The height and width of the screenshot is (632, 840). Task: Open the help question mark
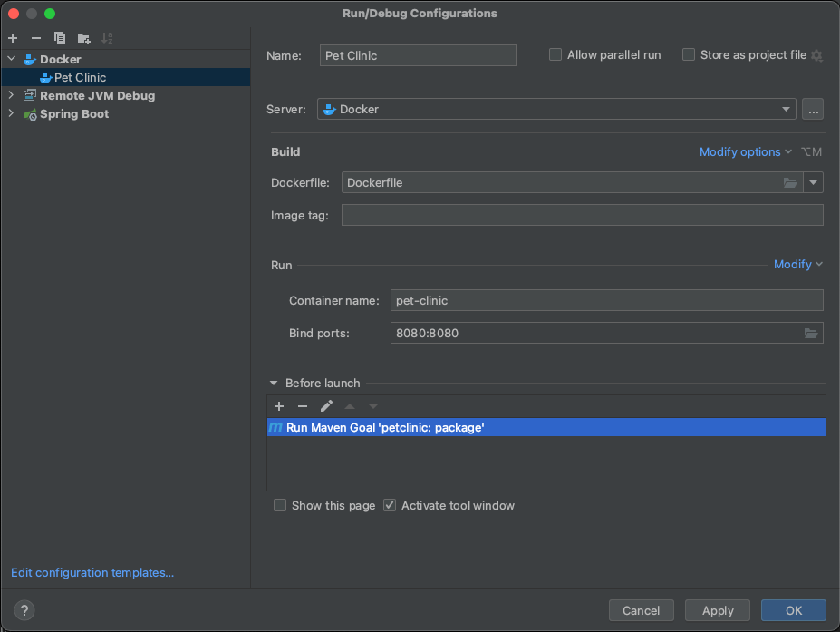point(24,610)
